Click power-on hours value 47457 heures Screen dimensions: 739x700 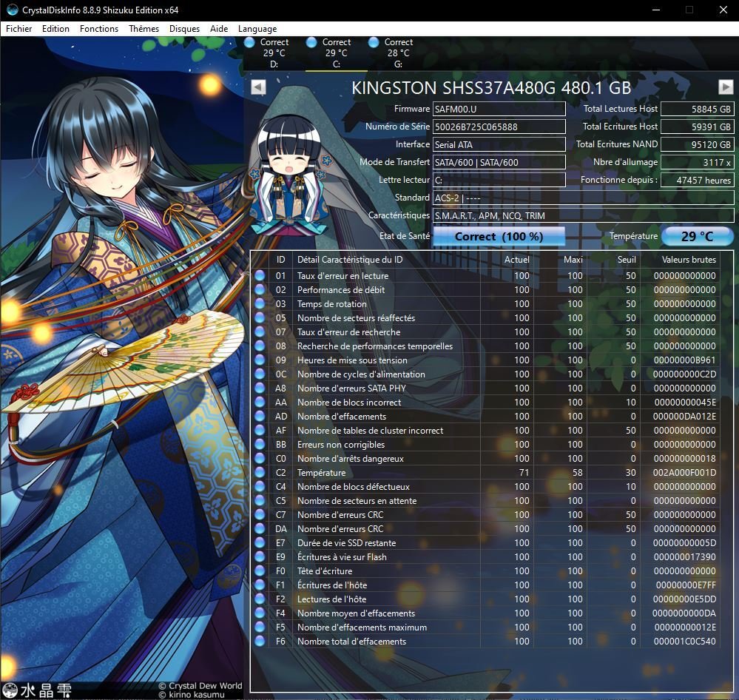pyautogui.click(x=698, y=180)
